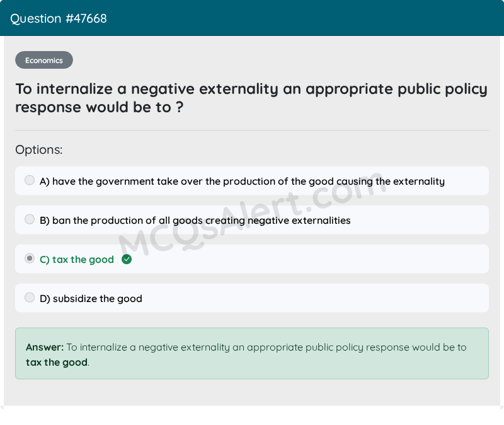Select radio button for option A

pyautogui.click(x=30, y=180)
